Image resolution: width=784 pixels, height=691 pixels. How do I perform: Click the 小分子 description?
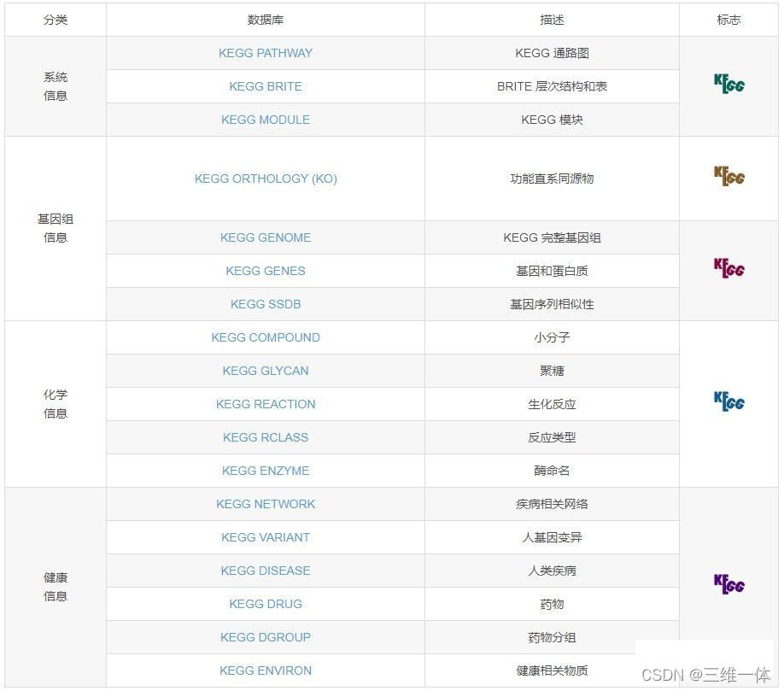[x=552, y=337]
